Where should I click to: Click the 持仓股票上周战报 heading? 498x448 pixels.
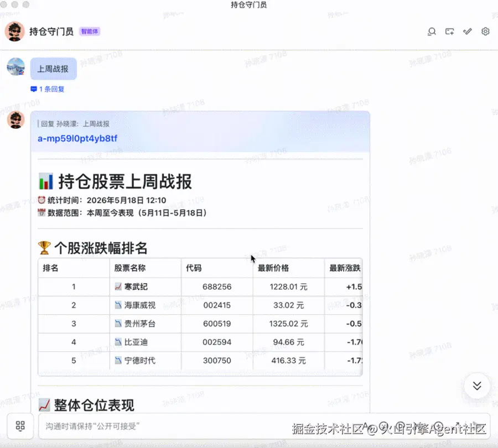(x=115, y=181)
